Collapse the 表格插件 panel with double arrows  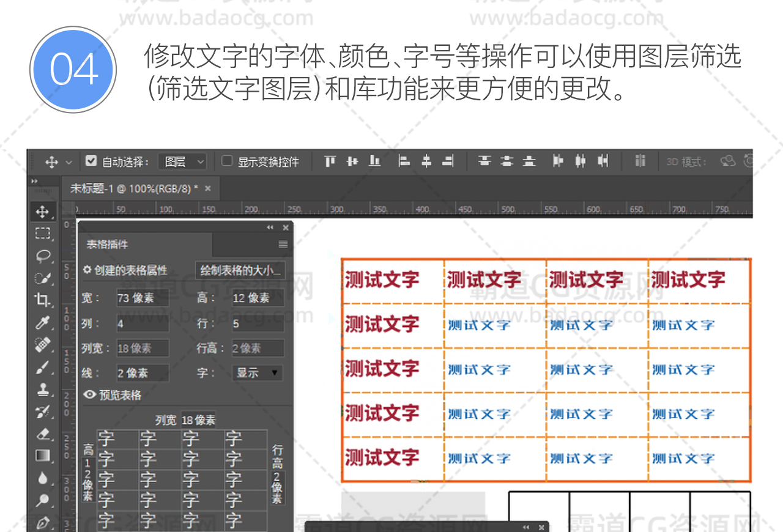[270, 227]
